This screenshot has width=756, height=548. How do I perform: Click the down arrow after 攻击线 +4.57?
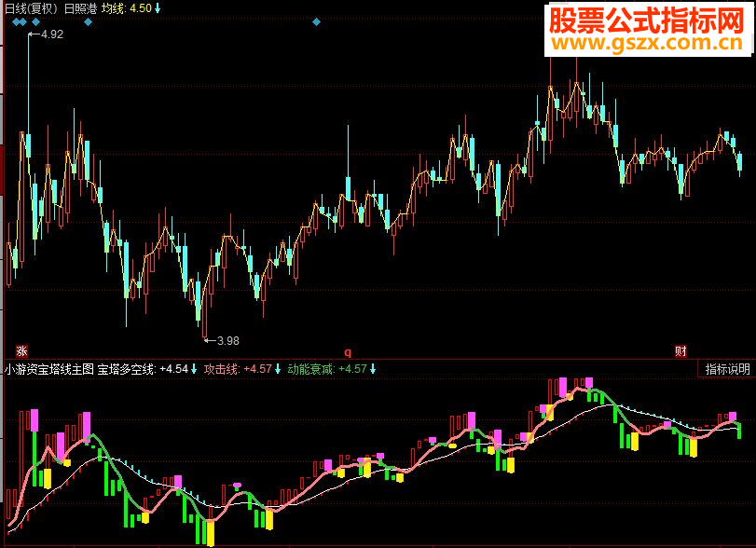pos(278,369)
